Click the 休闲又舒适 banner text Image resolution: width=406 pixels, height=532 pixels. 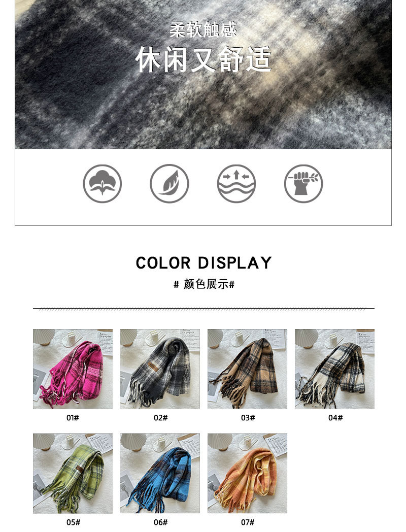[204, 60]
